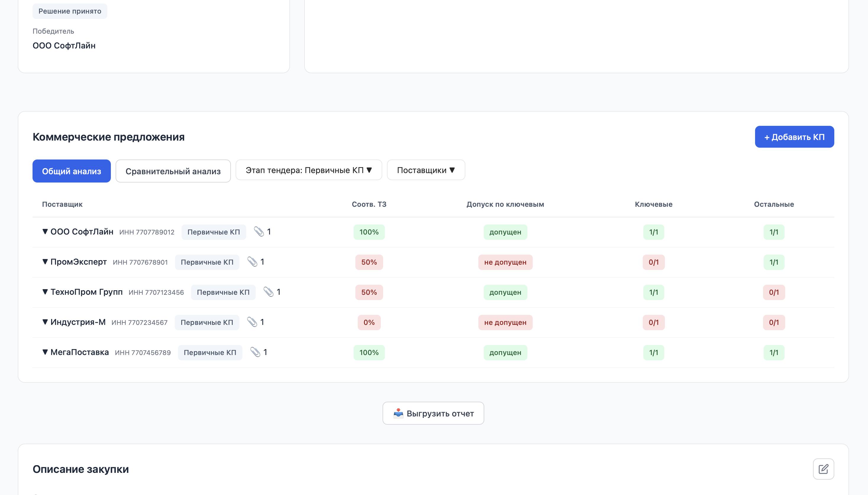Click the + Добавить КП button
Image resolution: width=868 pixels, height=495 pixels.
tap(794, 137)
